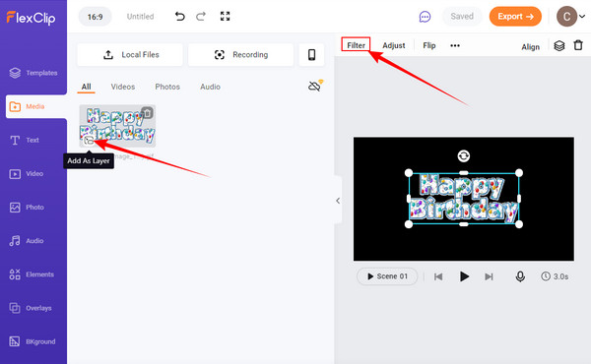Skip to previous scene

(438, 276)
